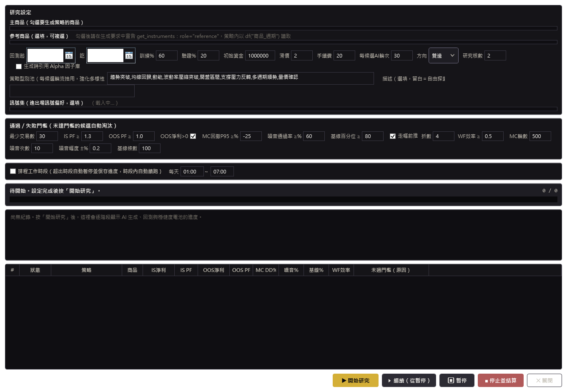Open calendar picker for backtest end date
The image size is (567, 392).
tap(129, 55)
